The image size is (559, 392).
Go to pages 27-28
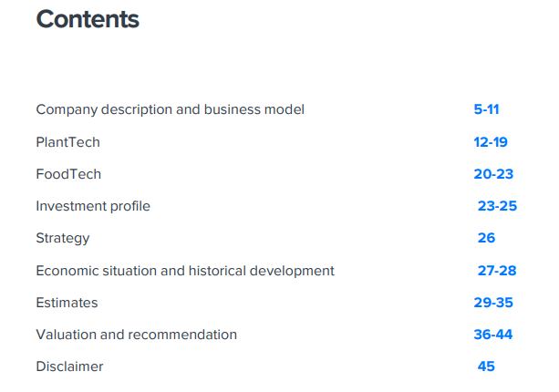point(497,271)
